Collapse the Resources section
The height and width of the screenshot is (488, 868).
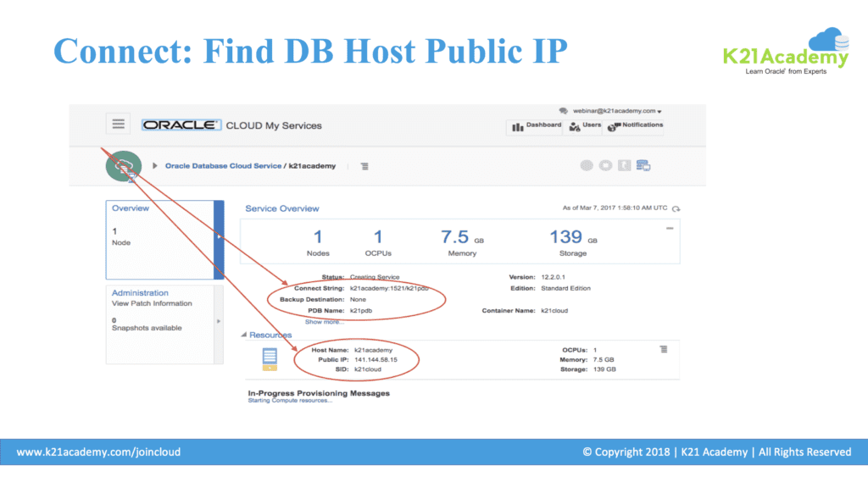tap(244, 335)
